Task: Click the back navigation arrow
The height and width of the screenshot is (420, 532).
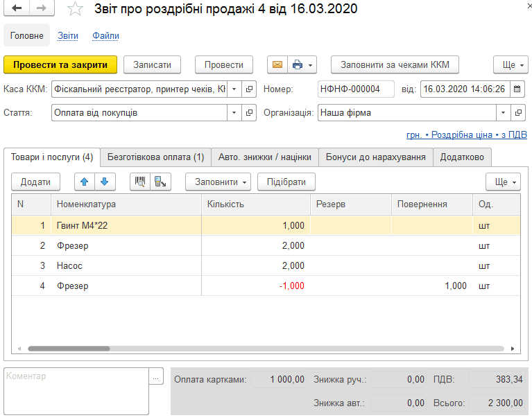Action: point(17,8)
